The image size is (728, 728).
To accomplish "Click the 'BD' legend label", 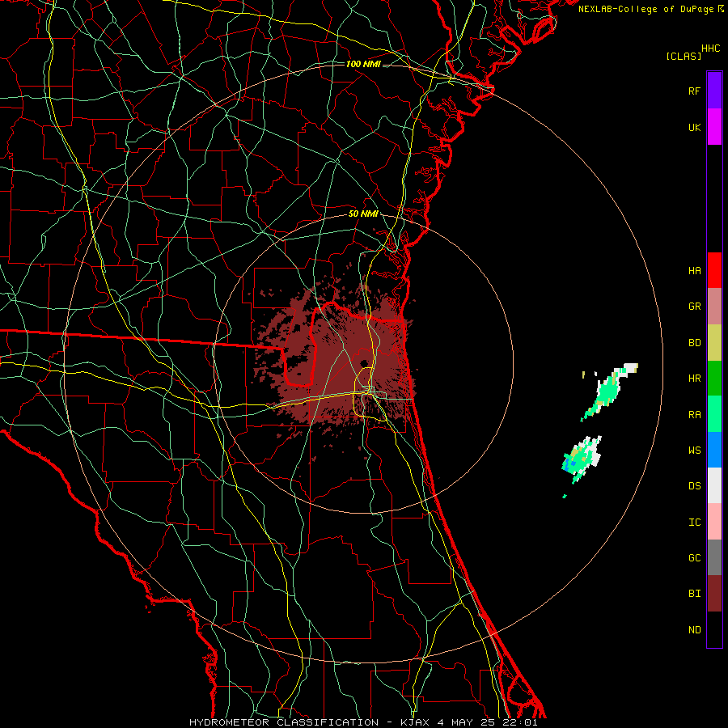I will point(694,343).
